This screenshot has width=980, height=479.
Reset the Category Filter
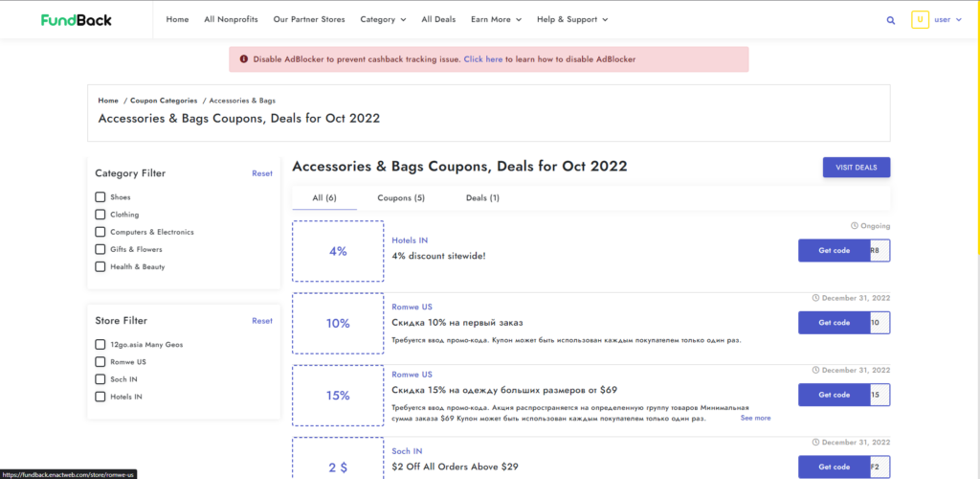(262, 173)
